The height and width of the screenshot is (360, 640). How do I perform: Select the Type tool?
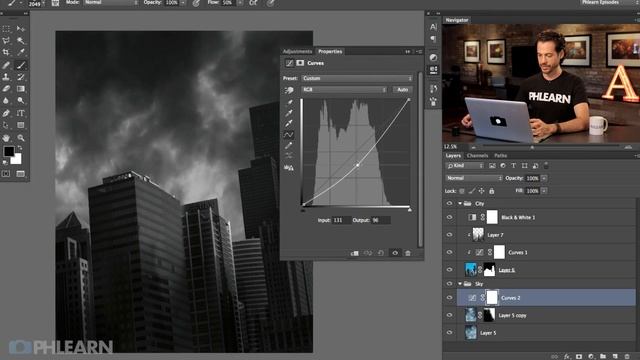pos(20,113)
